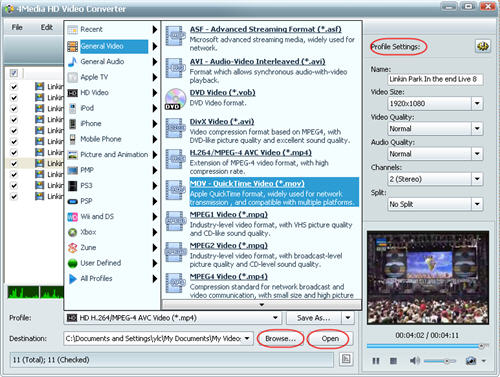Viewport: 500px width, 377px height.
Task: Click the Browse button
Action: point(280,339)
